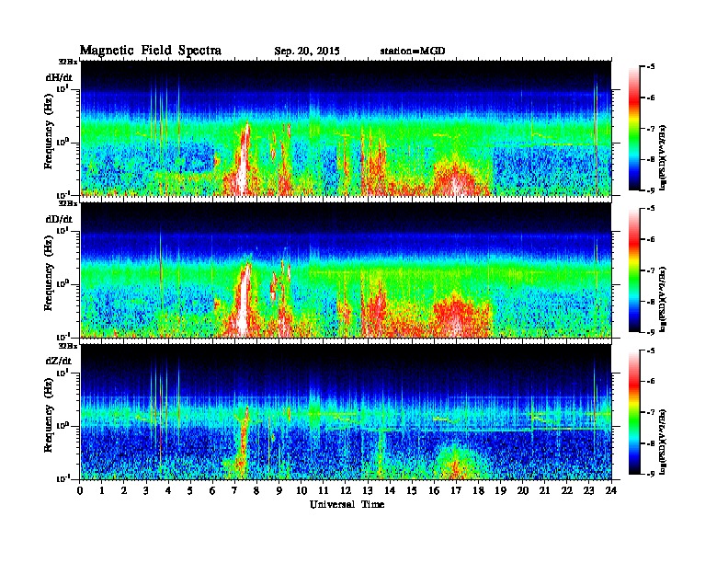Click the "dH/dt" panel label

coord(59,77)
